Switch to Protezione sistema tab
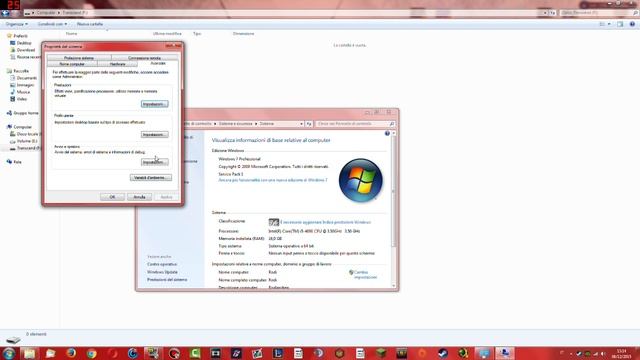The width and height of the screenshot is (640, 360). [x=79, y=58]
